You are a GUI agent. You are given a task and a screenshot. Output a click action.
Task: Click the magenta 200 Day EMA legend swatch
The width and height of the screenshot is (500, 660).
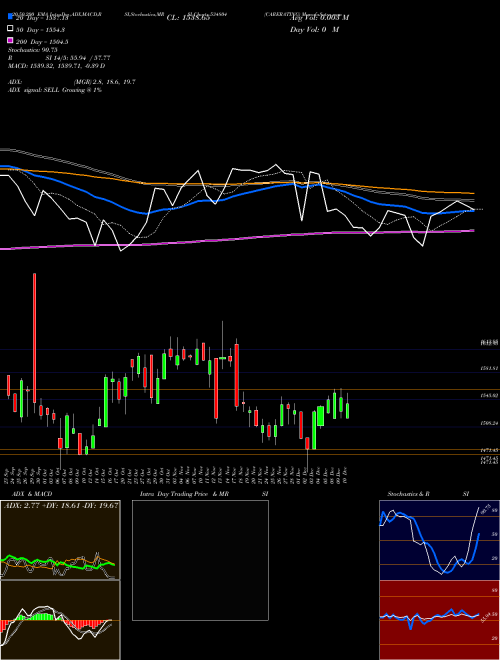[x=10, y=41]
